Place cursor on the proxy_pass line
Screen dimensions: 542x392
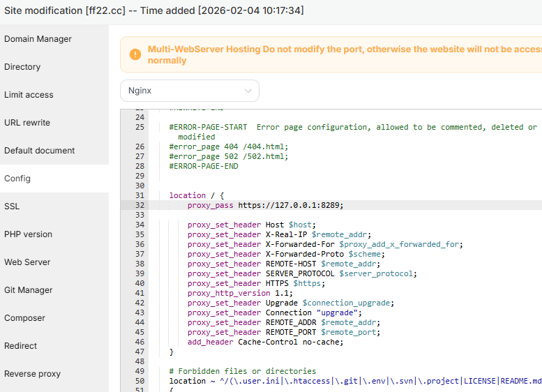[x=265, y=206]
